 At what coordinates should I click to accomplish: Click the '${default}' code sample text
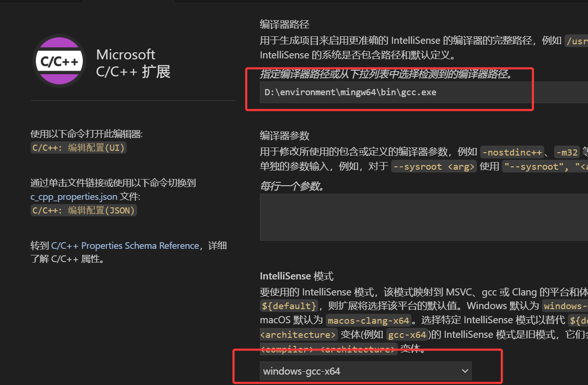[x=289, y=305]
